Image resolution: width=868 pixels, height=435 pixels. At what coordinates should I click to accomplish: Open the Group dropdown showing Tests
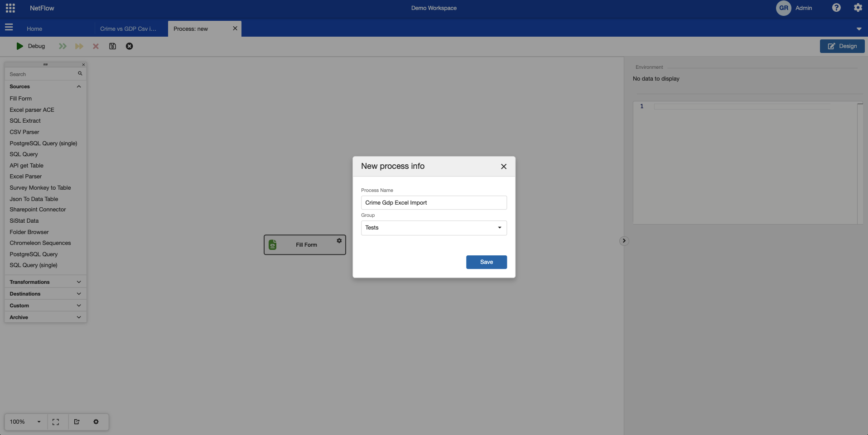pos(434,228)
